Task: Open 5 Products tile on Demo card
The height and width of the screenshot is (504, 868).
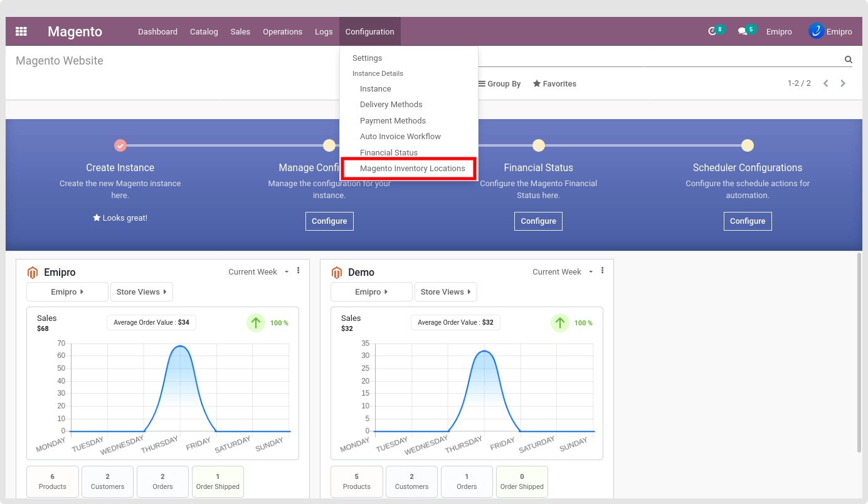Action: point(356,481)
